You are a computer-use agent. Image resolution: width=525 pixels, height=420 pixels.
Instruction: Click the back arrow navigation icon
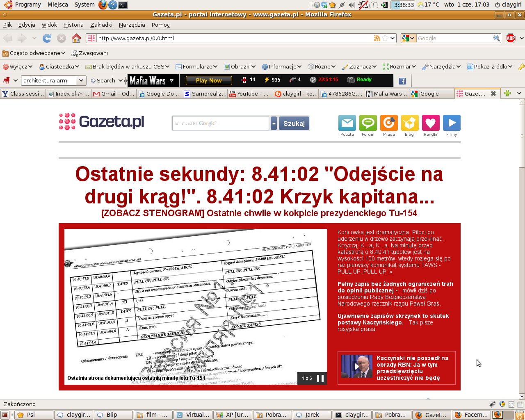[7, 38]
